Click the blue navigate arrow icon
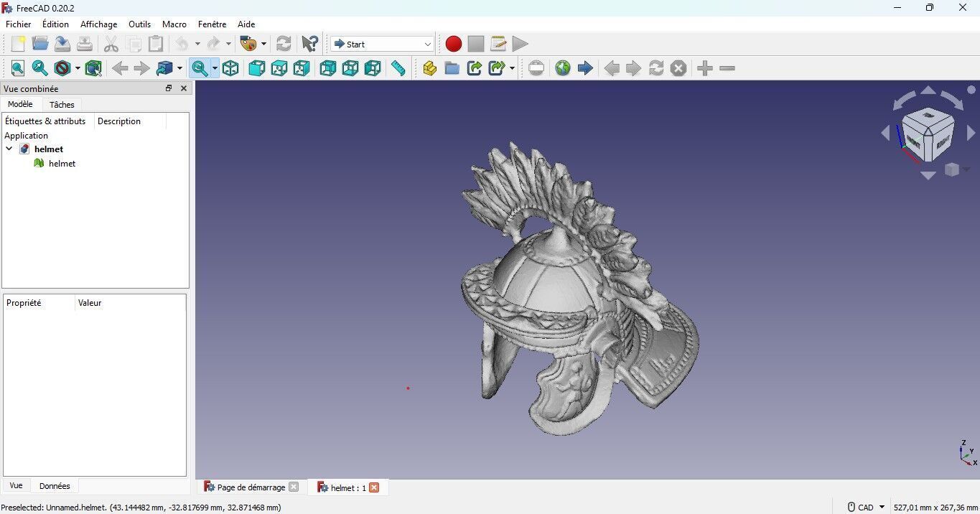 click(585, 68)
